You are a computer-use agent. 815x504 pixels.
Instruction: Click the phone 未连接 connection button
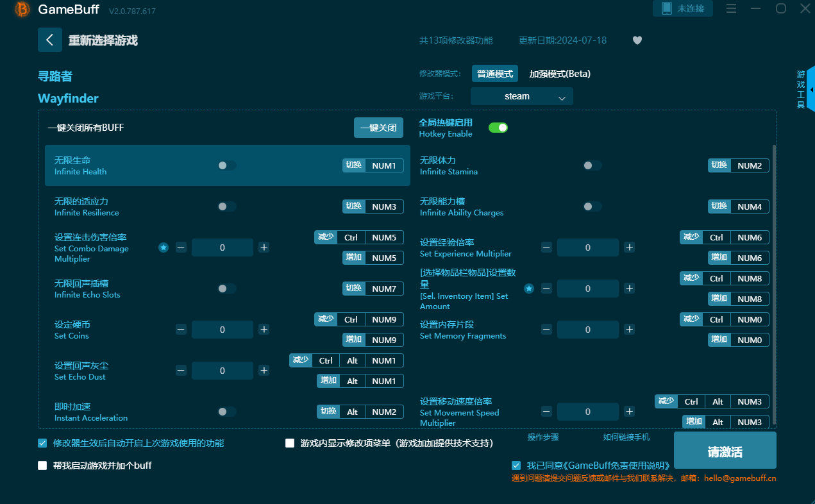point(683,8)
